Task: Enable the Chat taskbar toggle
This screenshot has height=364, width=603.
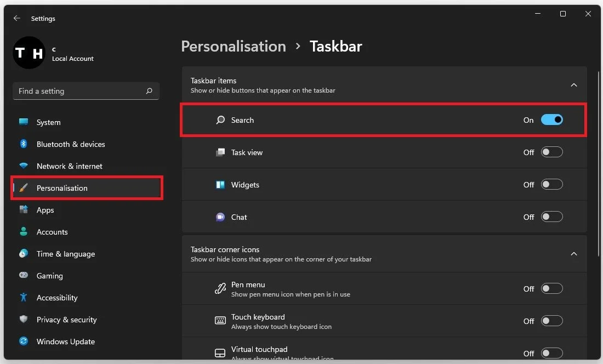Action: click(x=551, y=217)
